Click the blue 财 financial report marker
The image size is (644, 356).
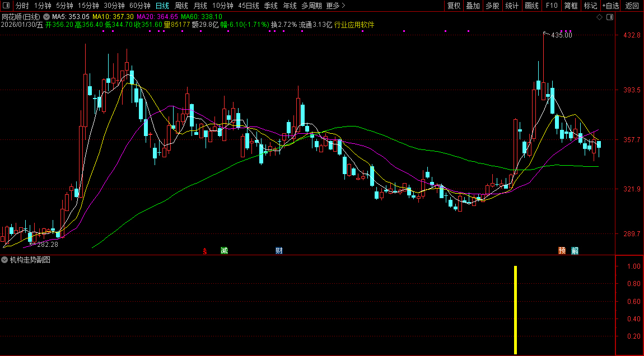click(278, 250)
